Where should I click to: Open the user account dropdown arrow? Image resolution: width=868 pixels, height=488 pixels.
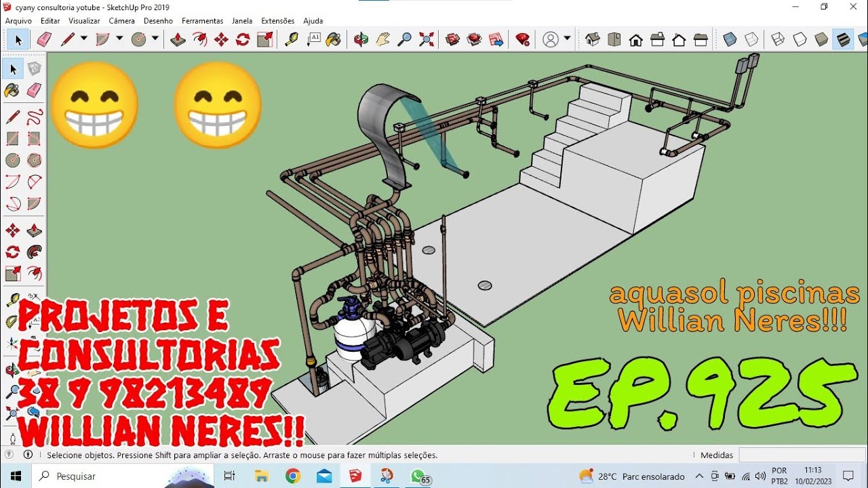(567, 39)
